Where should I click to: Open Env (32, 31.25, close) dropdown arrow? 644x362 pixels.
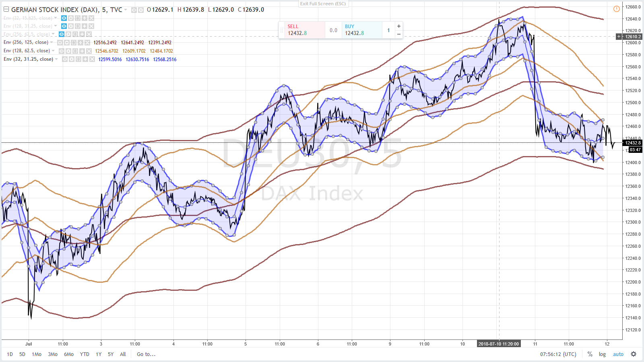pos(56,59)
